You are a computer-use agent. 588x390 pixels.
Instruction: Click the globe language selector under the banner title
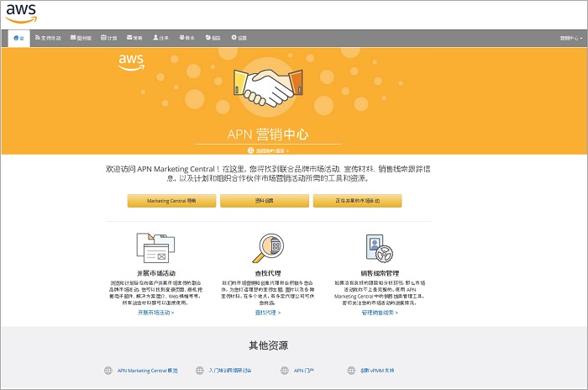pyautogui.click(x=268, y=150)
